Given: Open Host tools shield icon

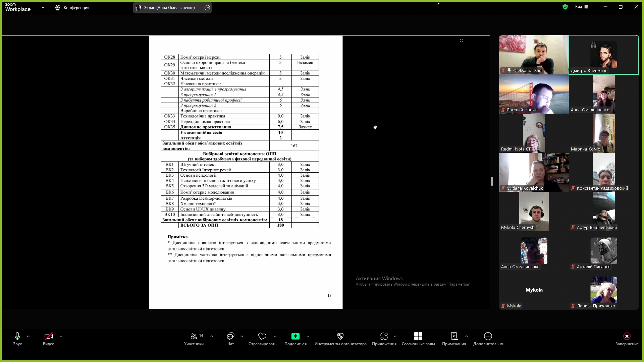Looking at the screenshot, I should pos(340,336).
